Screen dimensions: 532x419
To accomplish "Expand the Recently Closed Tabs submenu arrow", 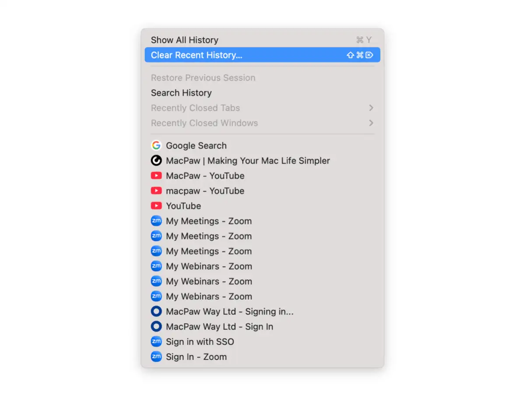I will tap(371, 108).
